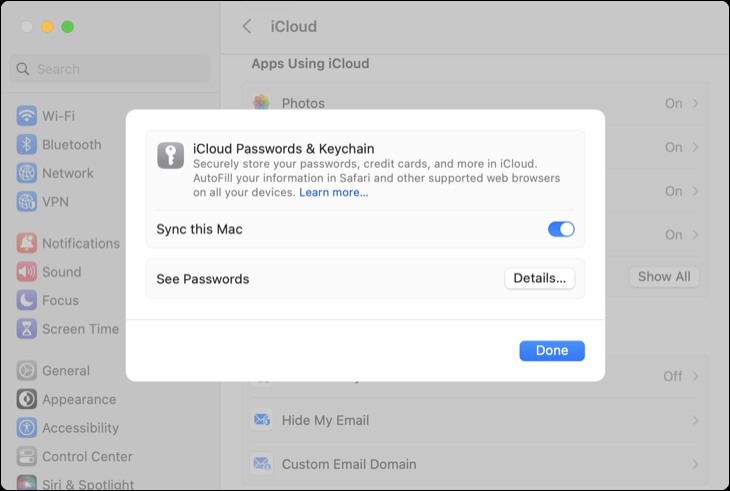Click "On" status in Photos row
The width and height of the screenshot is (730, 491).
click(x=674, y=103)
